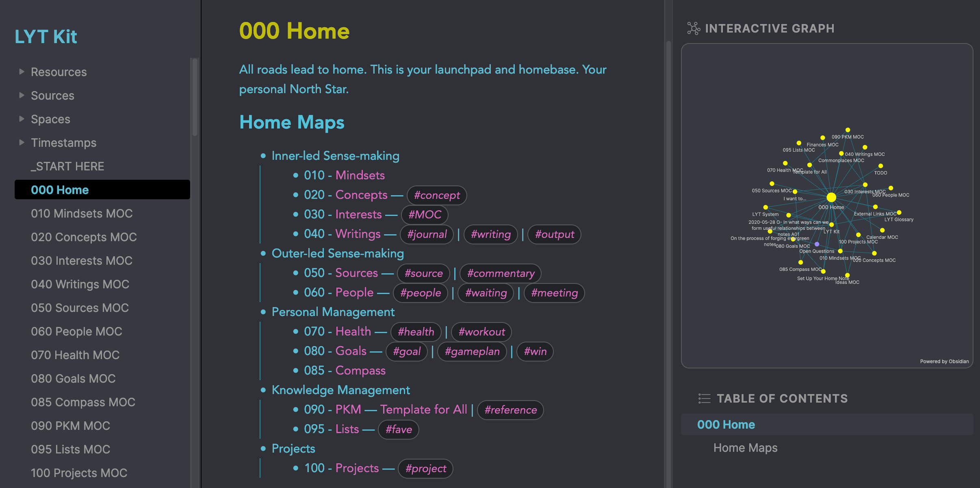Click the #gameplan tag
980x488 pixels.
[472, 351]
